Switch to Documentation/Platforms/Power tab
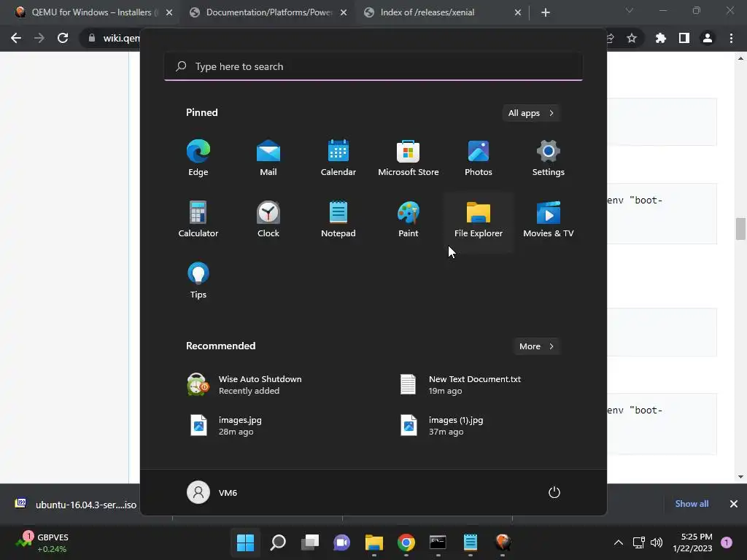The width and height of the screenshot is (747, 560). click(x=268, y=12)
